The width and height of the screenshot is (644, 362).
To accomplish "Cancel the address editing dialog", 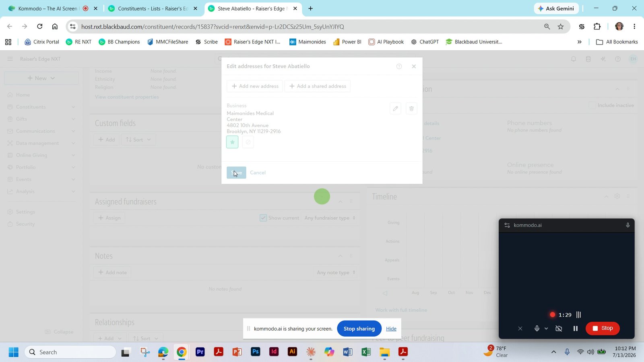I will pos(258,173).
